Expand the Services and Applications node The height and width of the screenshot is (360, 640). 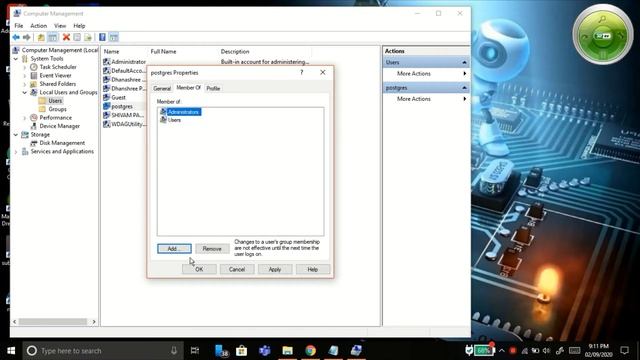tap(16, 152)
